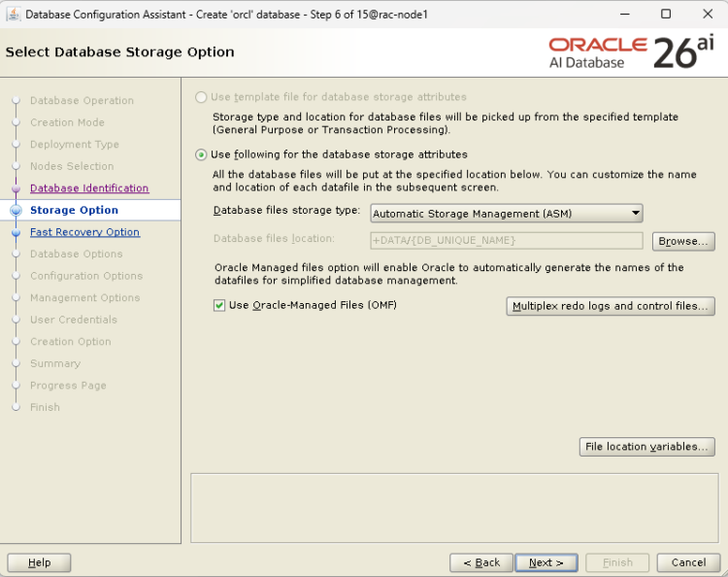Click the Database Operation step in sidebar
Viewport: 728px width, 577px height.
pos(82,100)
